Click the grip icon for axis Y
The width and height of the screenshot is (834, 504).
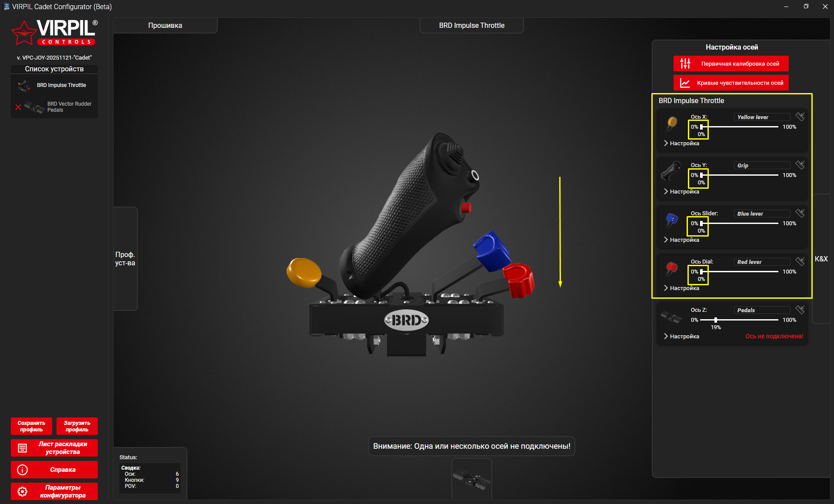pyautogui.click(x=671, y=171)
